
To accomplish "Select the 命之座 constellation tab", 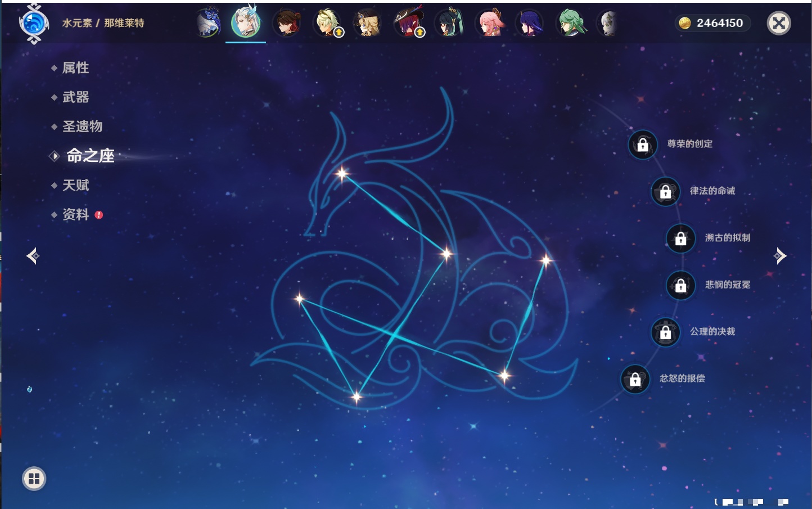I will coord(90,156).
